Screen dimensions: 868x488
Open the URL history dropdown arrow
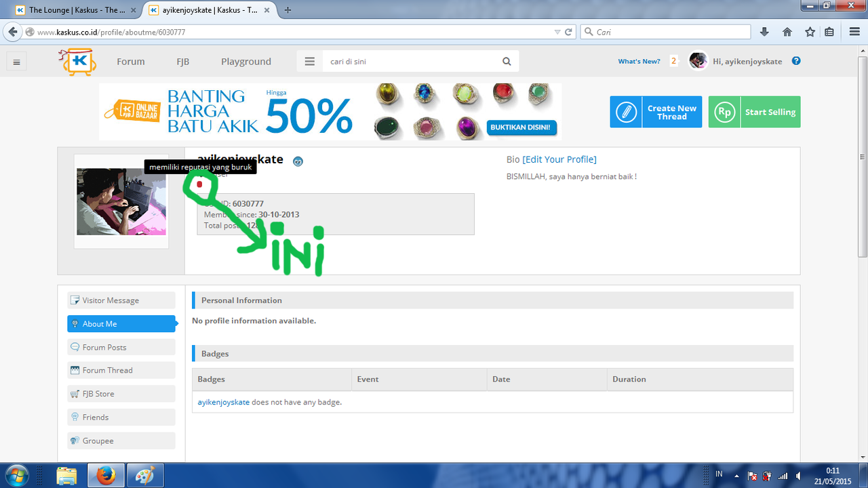(557, 32)
